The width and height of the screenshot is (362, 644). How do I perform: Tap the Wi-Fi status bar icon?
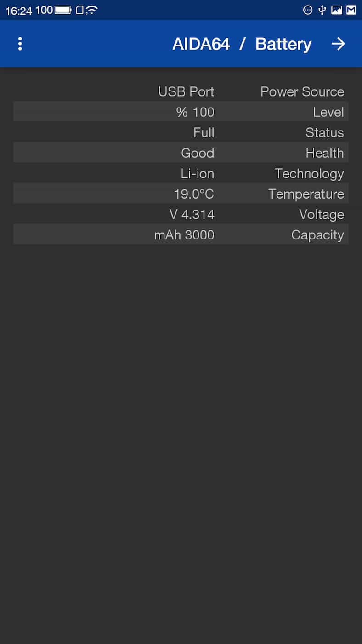point(92,10)
